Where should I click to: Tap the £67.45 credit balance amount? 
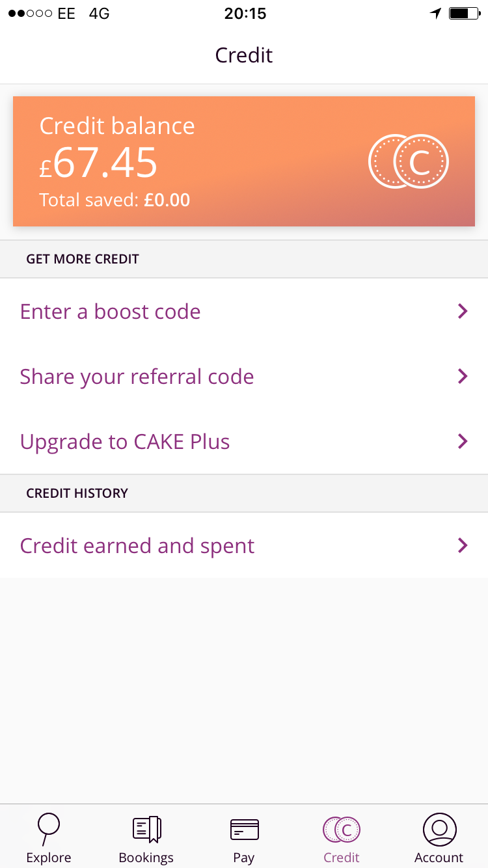point(99,163)
